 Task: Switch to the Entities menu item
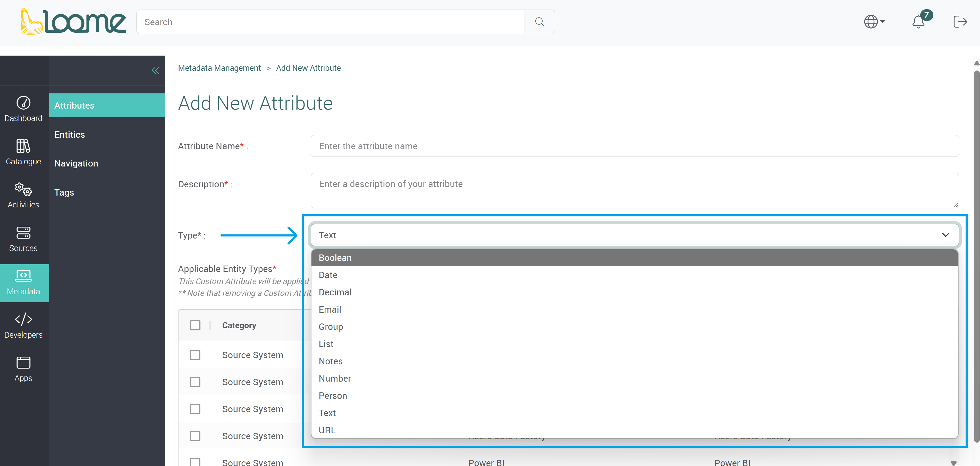pyautogui.click(x=70, y=134)
